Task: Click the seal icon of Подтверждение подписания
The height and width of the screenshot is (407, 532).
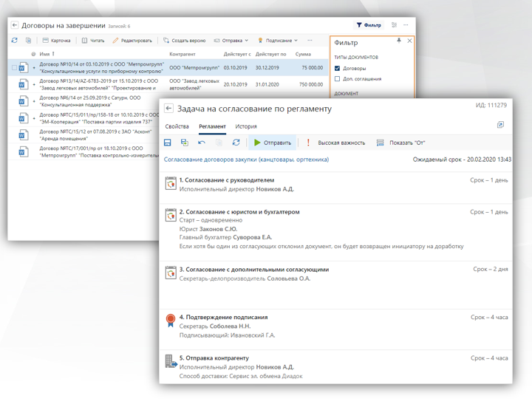Action: [171, 321]
